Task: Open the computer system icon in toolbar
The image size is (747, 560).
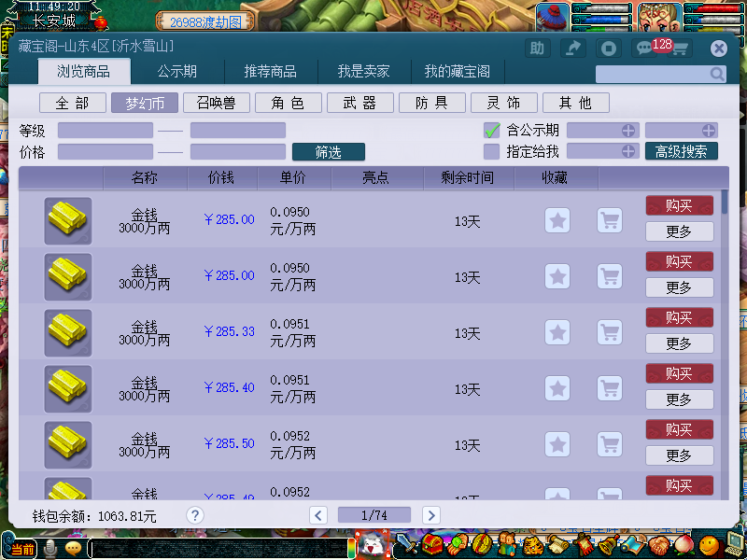Action: pos(735,544)
